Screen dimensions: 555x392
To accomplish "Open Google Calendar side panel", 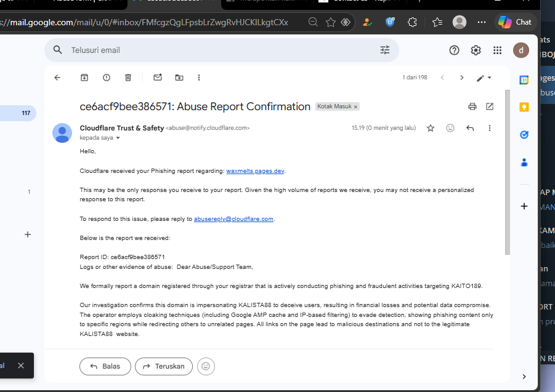I will point(524,80).
